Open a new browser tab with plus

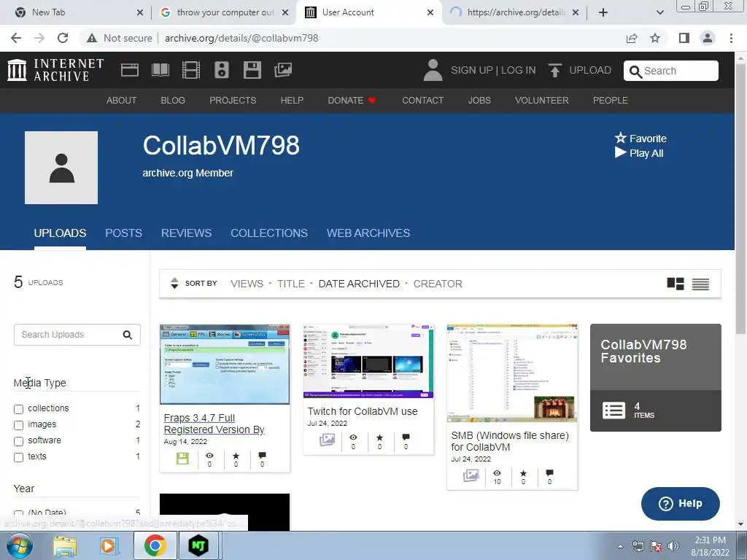point(603,12)
